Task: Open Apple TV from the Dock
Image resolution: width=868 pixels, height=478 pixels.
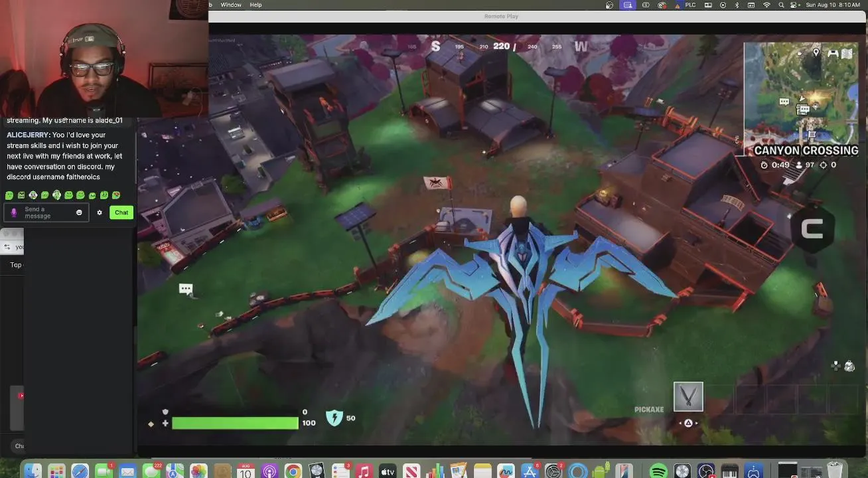Action: click(x=388, y=471)
